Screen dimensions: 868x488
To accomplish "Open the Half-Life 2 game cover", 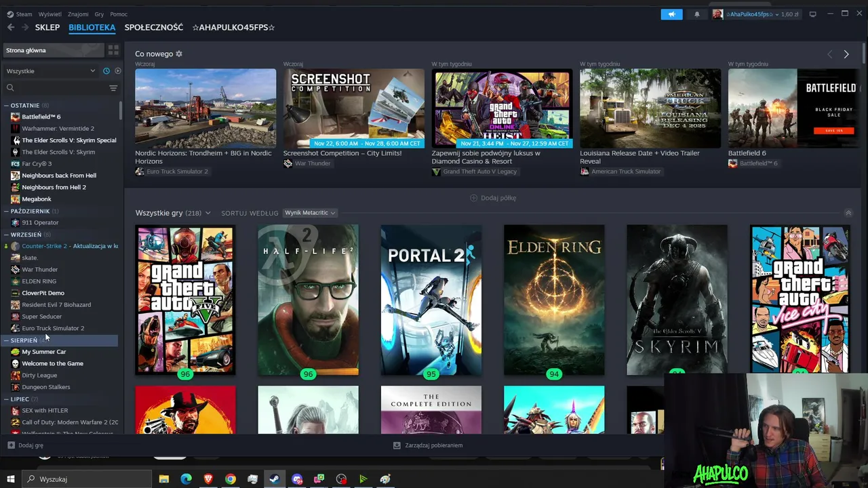I will click(x=308, y=300).
